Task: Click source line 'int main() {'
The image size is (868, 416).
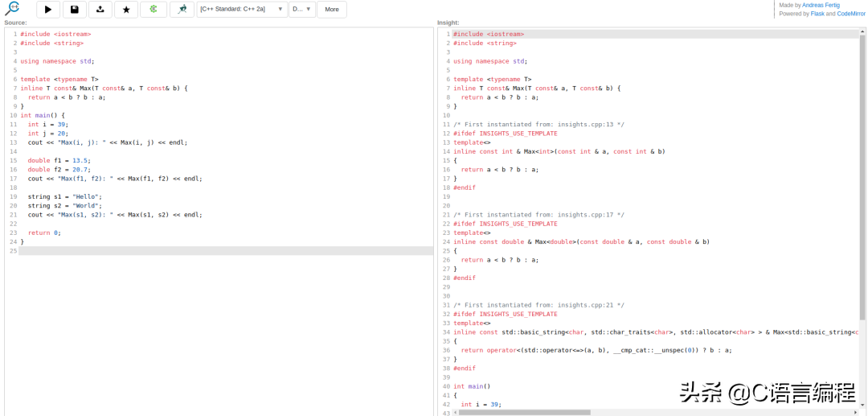Action: coord(43,116)
